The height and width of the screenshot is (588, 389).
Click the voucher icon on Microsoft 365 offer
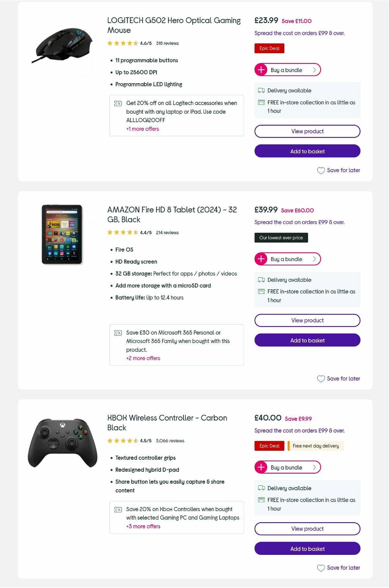point(118,333)
